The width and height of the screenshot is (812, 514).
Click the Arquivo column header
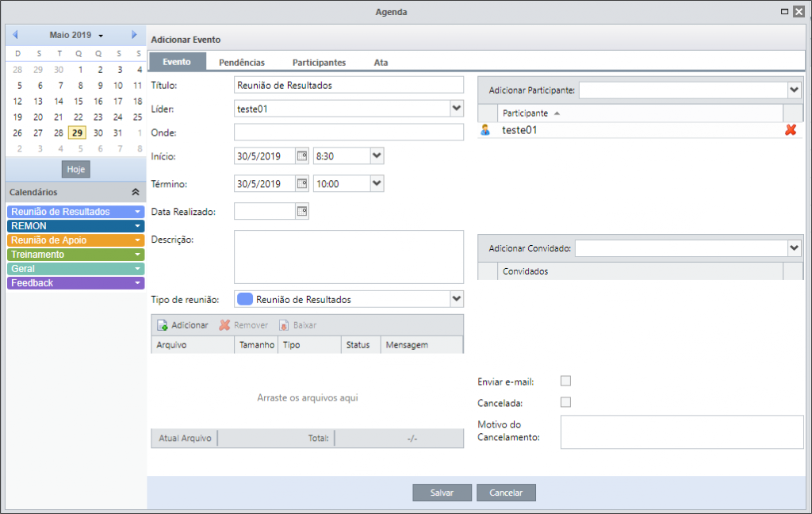pos(193,344)
